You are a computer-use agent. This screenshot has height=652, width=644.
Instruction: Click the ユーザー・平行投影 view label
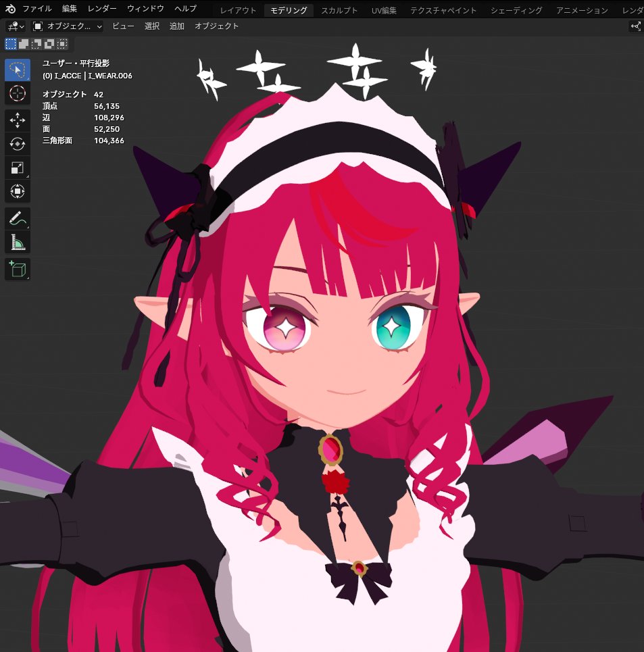coord(76,64)
